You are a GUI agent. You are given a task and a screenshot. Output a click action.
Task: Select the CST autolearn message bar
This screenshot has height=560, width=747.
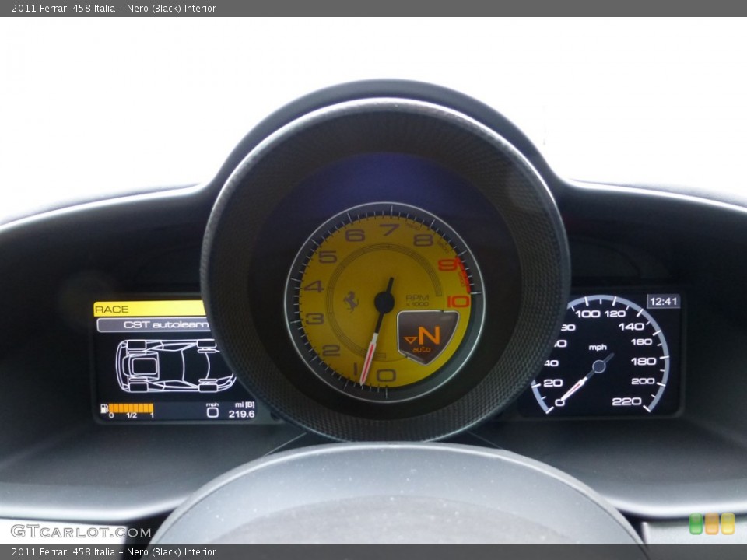tap(153, 325)
